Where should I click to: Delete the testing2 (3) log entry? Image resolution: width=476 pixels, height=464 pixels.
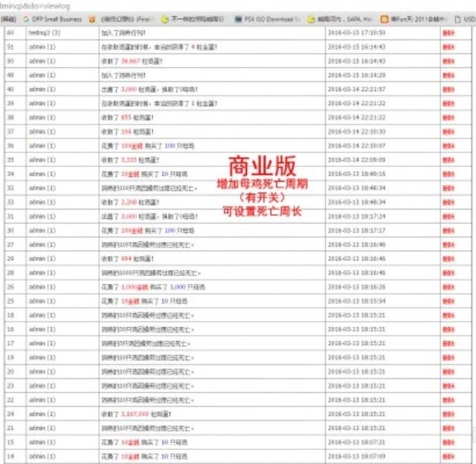tap(448, 33)
